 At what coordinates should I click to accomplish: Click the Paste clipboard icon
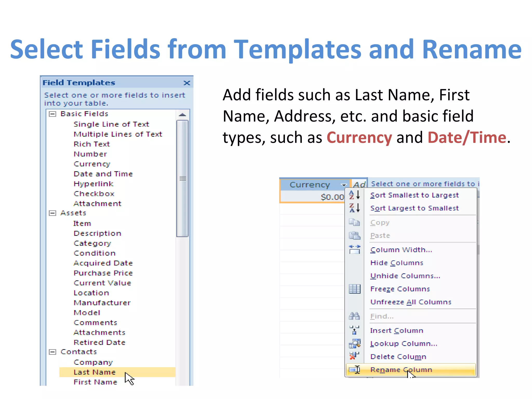point(354,235)
